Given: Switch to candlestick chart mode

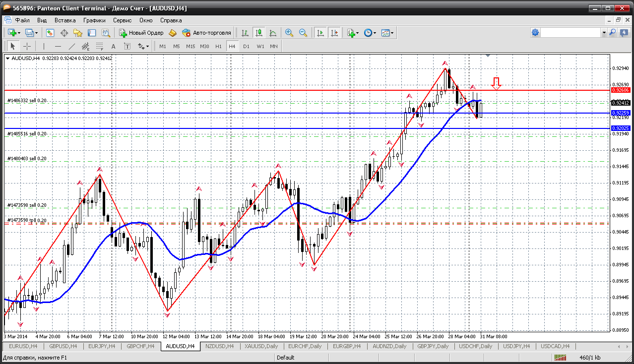Looking at the screenshot, I should pyautogui.click(x=258, y=33).
